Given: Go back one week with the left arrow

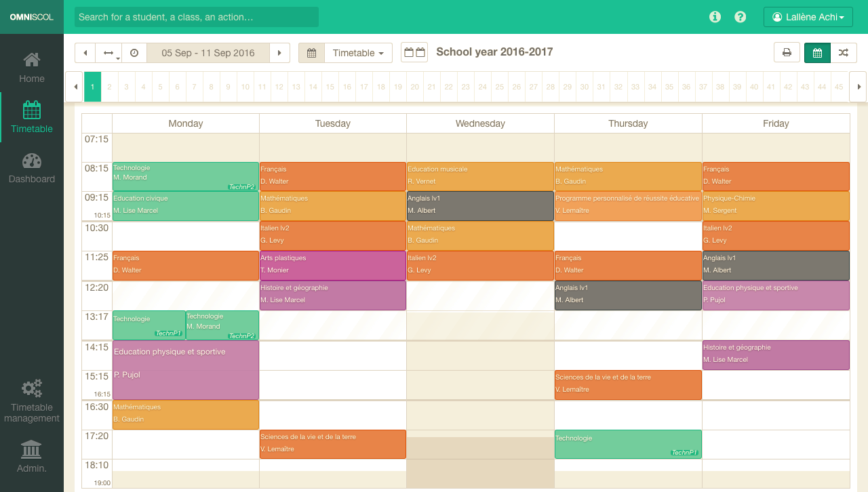Looking at the screenshot, I should [x=85, y=52].
